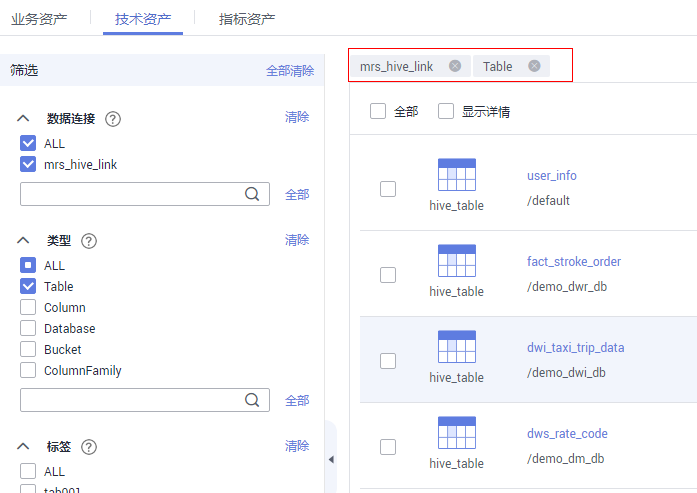The width and height of the screenshot is (697, 493).
Task: Open the fact_stroke_order table link
Action: (x=574, y=262)
